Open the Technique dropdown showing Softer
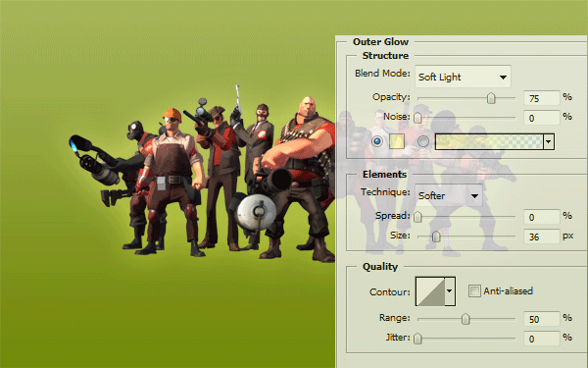588x368 pixels. [449, 195]
